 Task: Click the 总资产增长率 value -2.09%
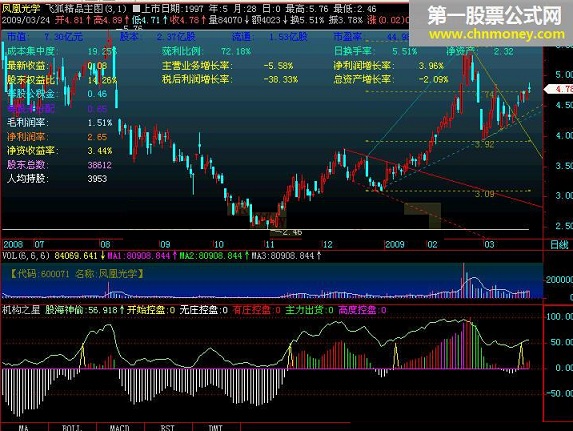point(433,79)
